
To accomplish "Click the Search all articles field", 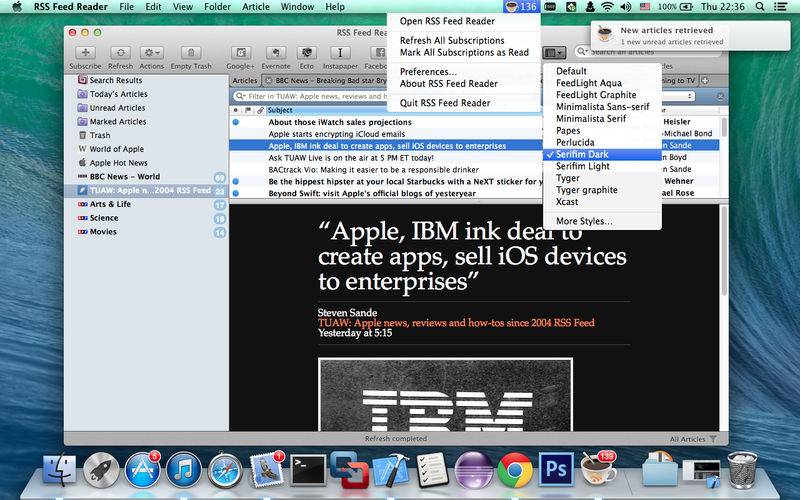I will click(647, 52).
